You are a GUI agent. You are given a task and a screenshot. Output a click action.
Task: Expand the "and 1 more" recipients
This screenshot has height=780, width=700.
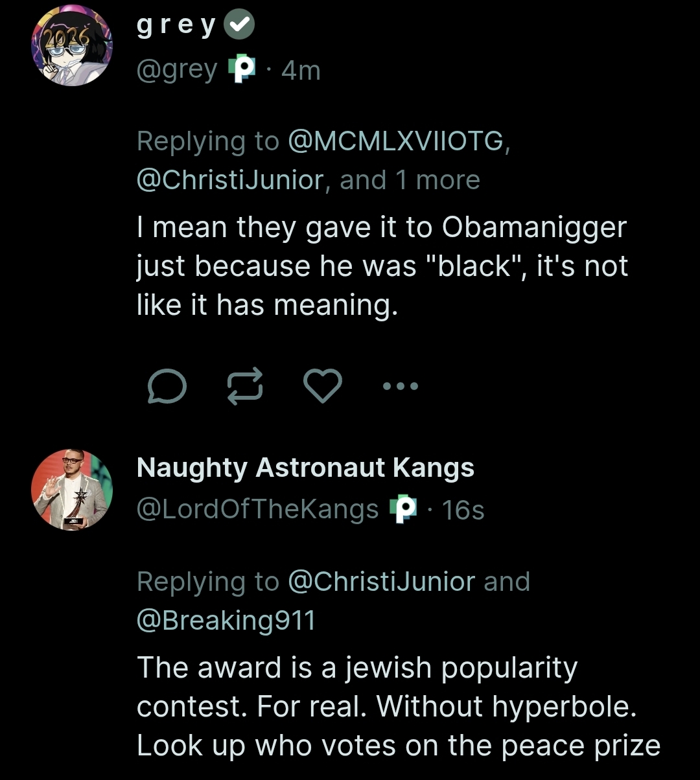(410, 180)
